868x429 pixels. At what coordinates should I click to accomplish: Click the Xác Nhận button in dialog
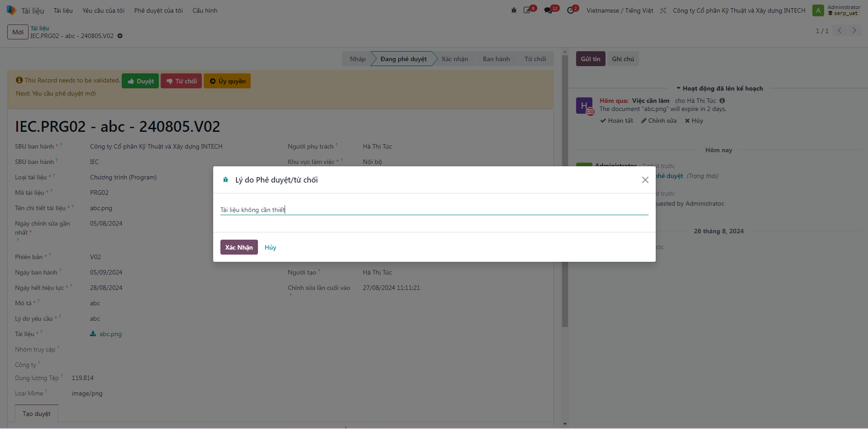tap(239, 247)
